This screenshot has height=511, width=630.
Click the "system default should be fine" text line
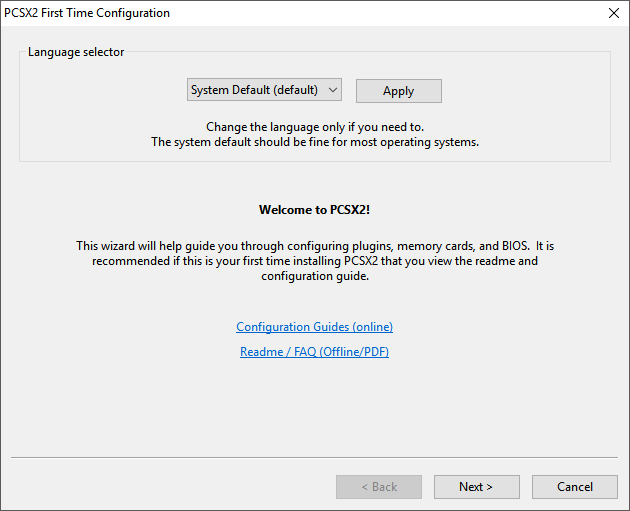pyautogui.click(x=314, y=142)
